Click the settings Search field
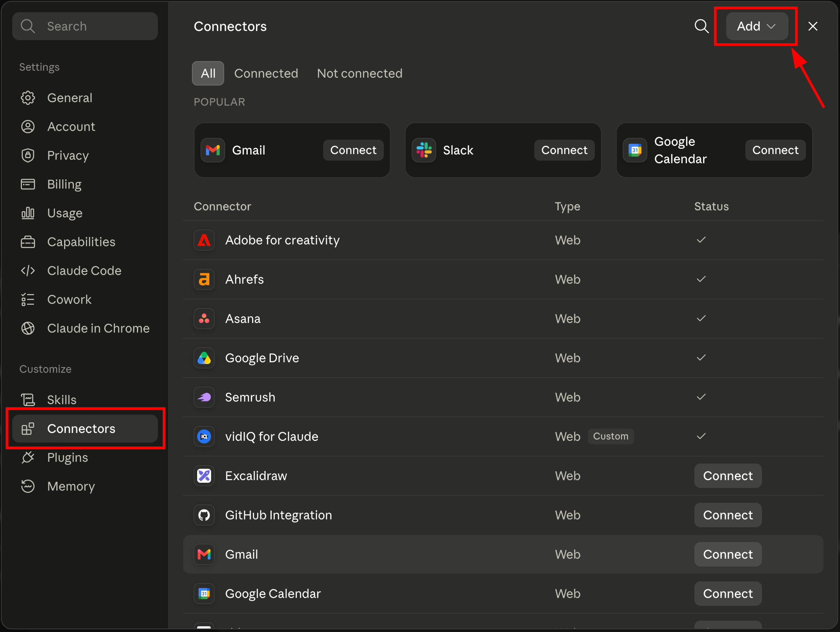This screenshot has height=632, width=840. click(x=85, y=26)
